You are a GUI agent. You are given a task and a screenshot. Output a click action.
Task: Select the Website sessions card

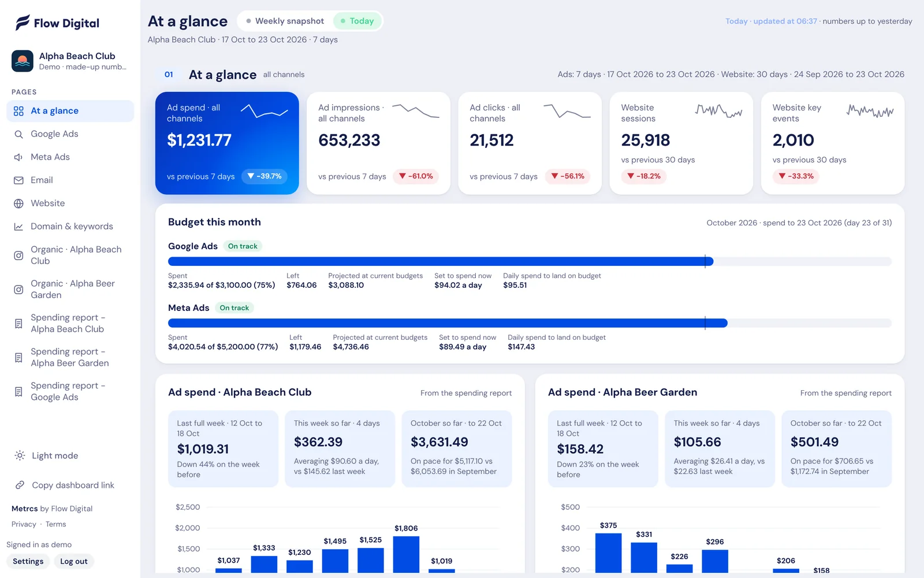pos(681,143)
